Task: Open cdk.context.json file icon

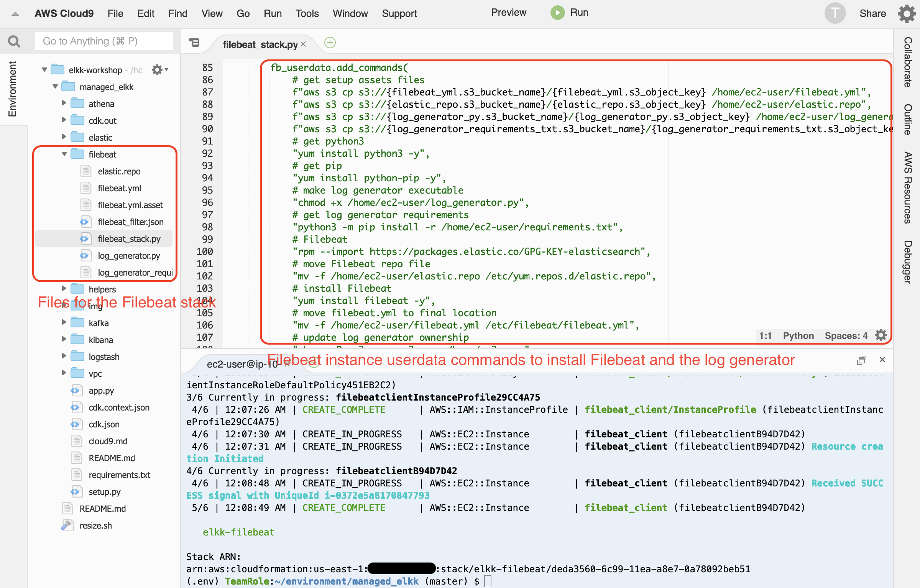Action: click(76, 407)
